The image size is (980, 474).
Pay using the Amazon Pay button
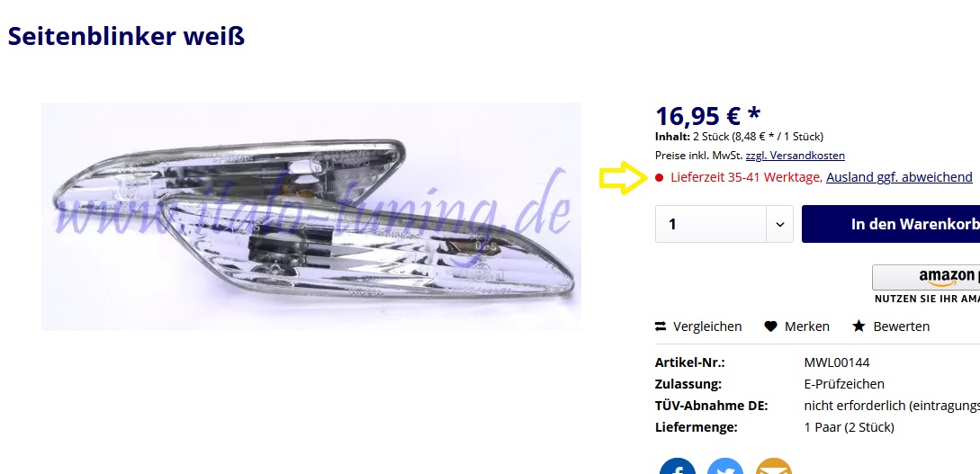click(926, 277)
